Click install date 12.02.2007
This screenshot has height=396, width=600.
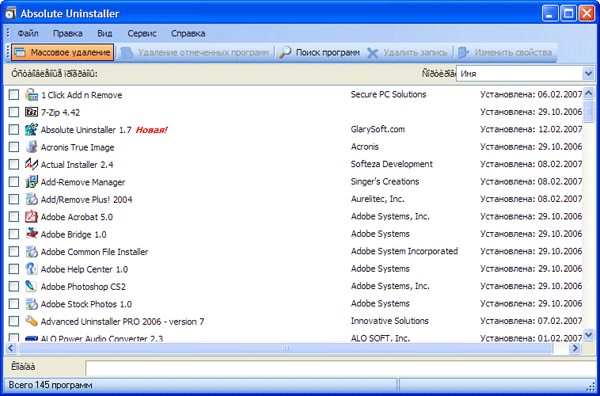click(x=560, y=129)
